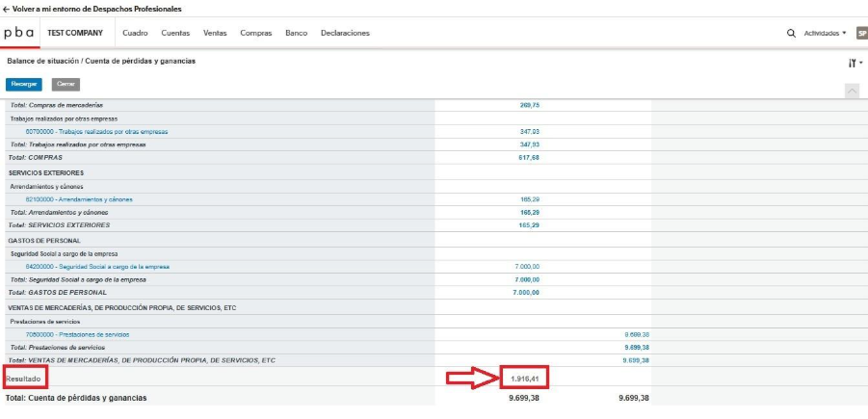This screenshot has height=419, width=868.
Task: Open the Cuadro menu
Action: 135,33
